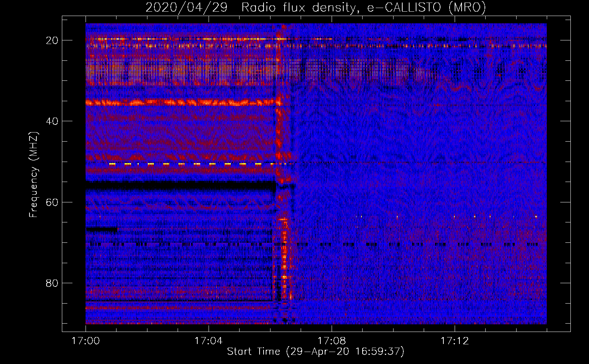Screen dimensions: 589x364
Task: Click the 'Start Time (29-Apr-20 16:59:37)' label
Action: (x=316, y=352)
